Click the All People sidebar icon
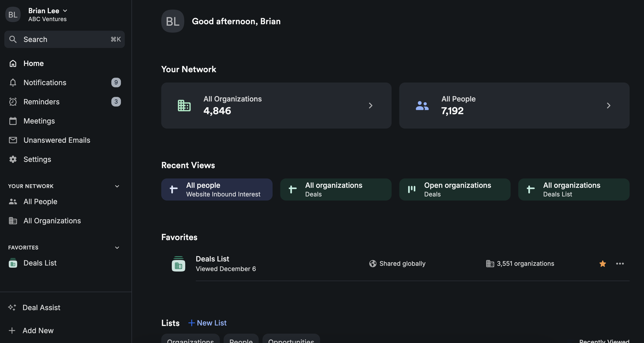This screenshot has width=644, height=343. coord(13,201)
